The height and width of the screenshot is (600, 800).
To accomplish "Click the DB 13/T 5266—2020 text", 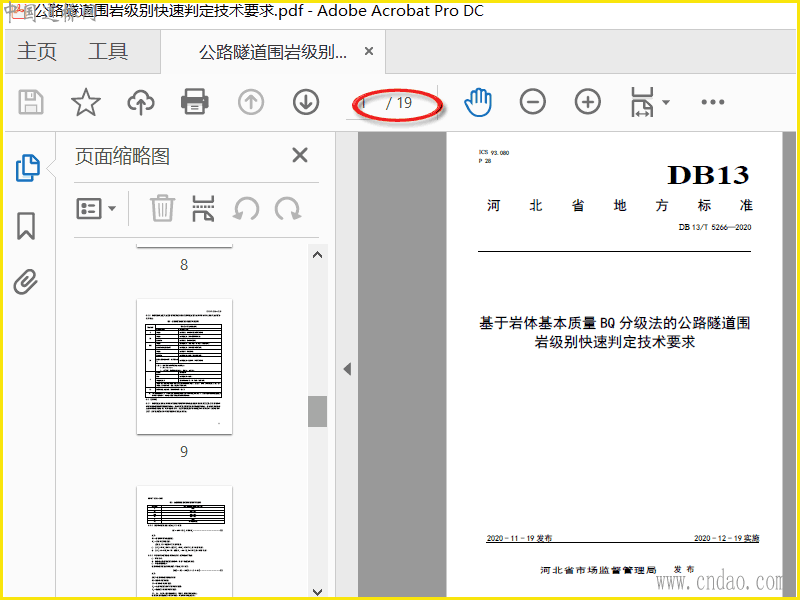I will 715,227.
